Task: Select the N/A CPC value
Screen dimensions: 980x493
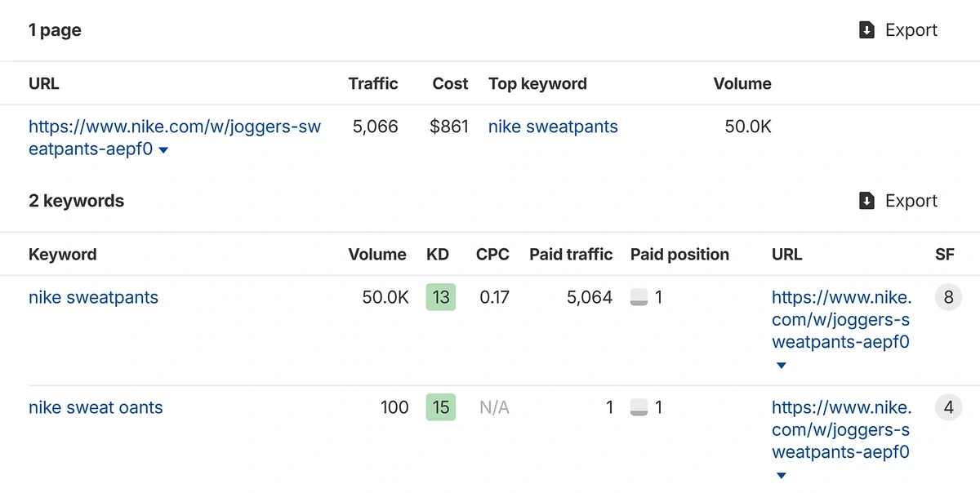Action: coord(494,407)
